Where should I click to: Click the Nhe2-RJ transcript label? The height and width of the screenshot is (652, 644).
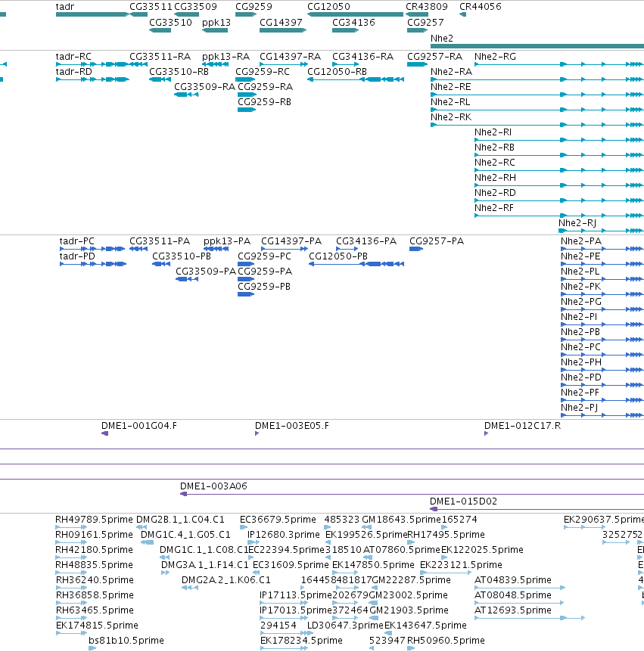coord(577,223)
